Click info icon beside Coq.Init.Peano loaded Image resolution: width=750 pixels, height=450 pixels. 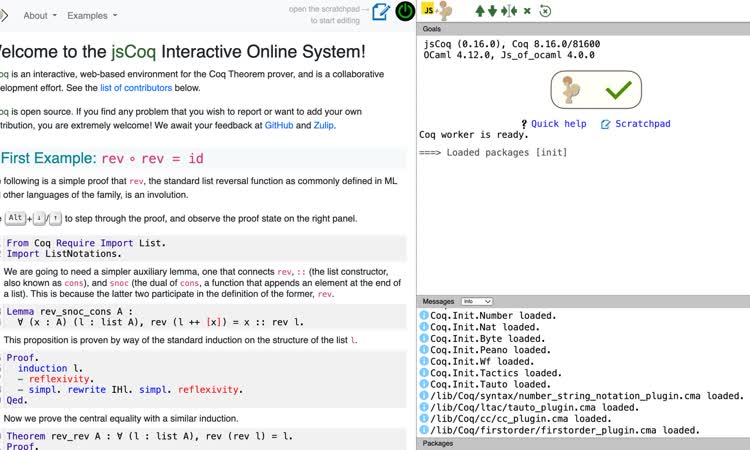pos(424,350)
